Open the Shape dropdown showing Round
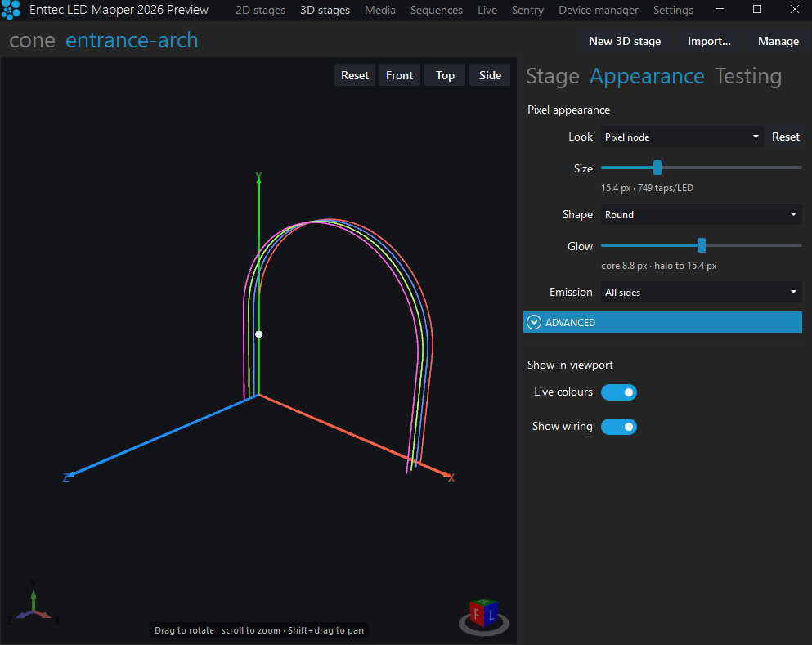Viewport: 812px width, 645px height. [x=701, y=214]
